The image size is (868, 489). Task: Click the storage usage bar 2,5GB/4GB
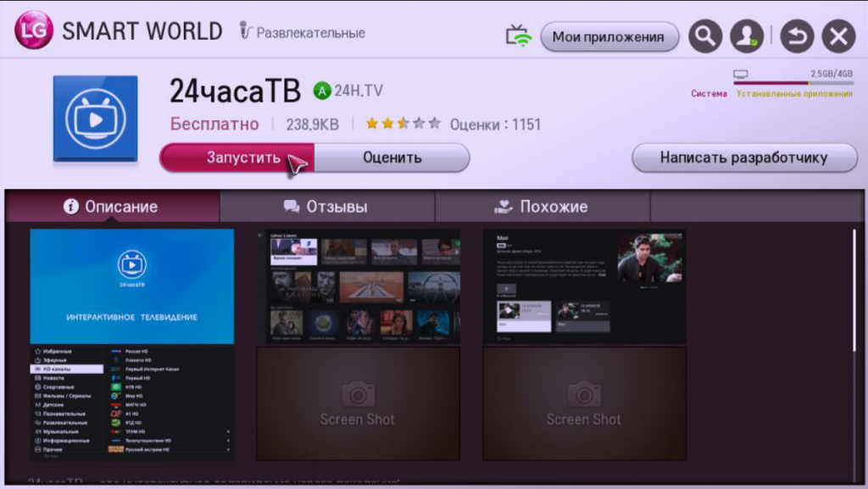793,83
